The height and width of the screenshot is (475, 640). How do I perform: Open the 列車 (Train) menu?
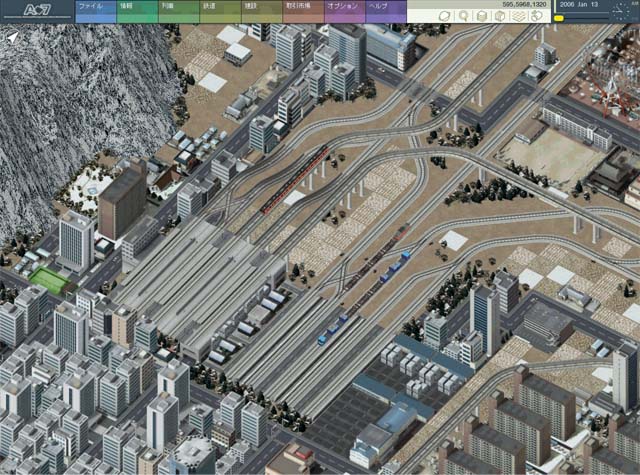[x=179, y=11]
